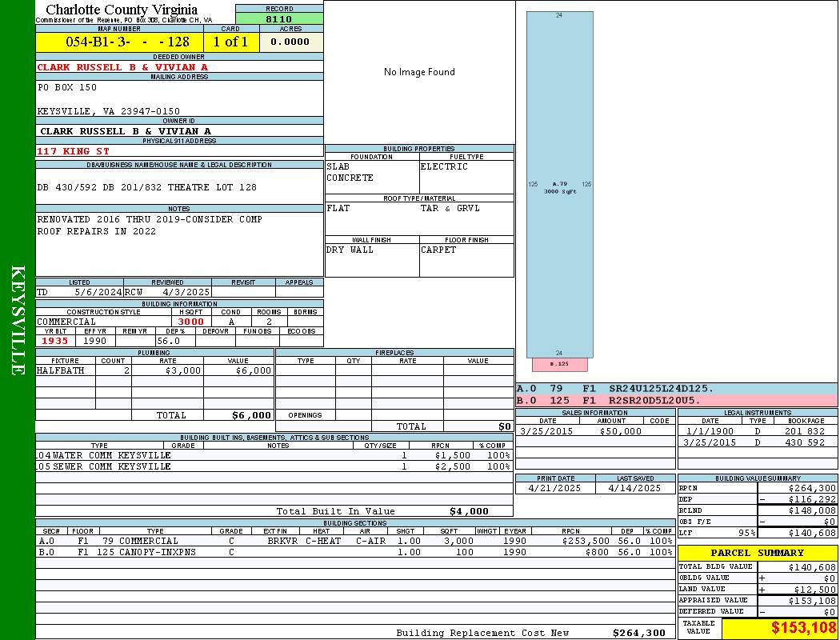Image resolution: width=840 pixels, height=640 pixels.
Task: Click the 'No Image Found' photo placeholder
Action: point(419,72)
